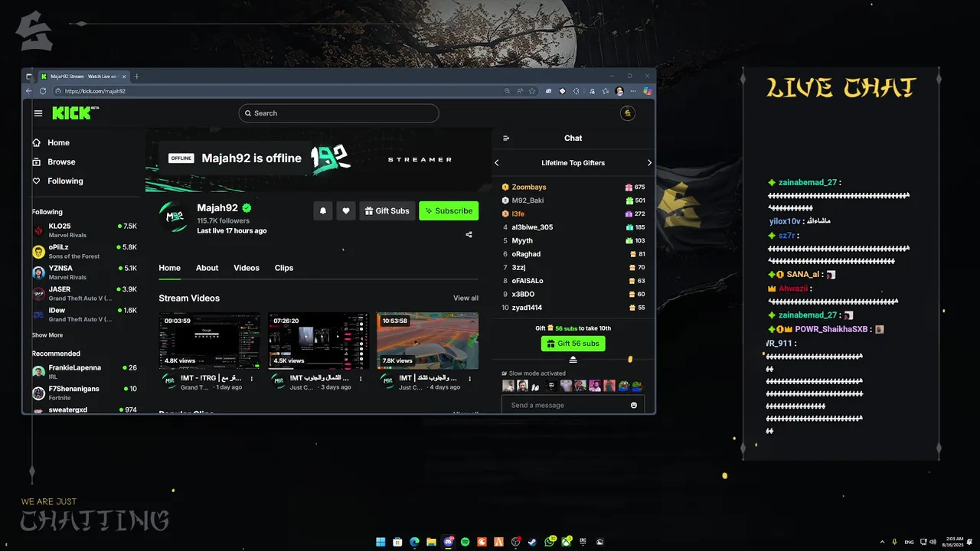This screenshot has width=980, height=551.
Task: Click the share icon under Subscribe
Action: 469,235
